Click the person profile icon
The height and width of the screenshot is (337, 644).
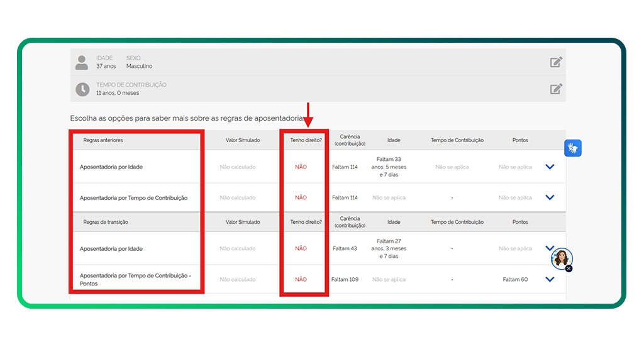click(x=82, y=62)
